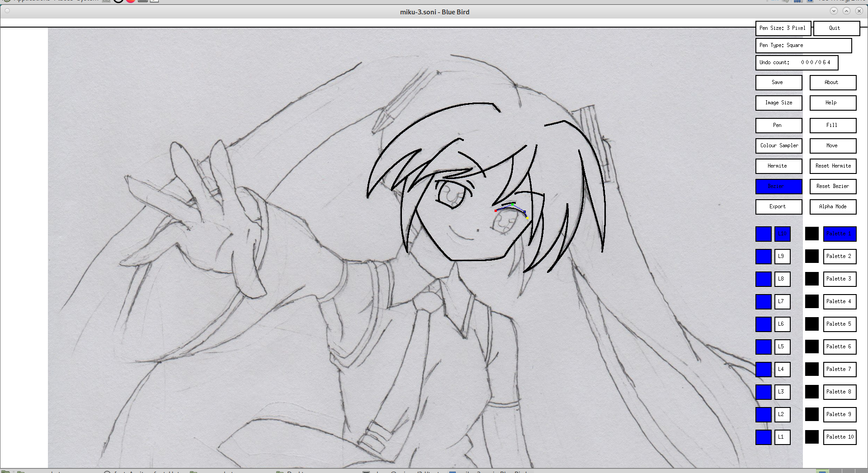Image resolution: width=868 pixels, height=473 pixels.
Task: Open the About dialog
Action: point(833,83)
